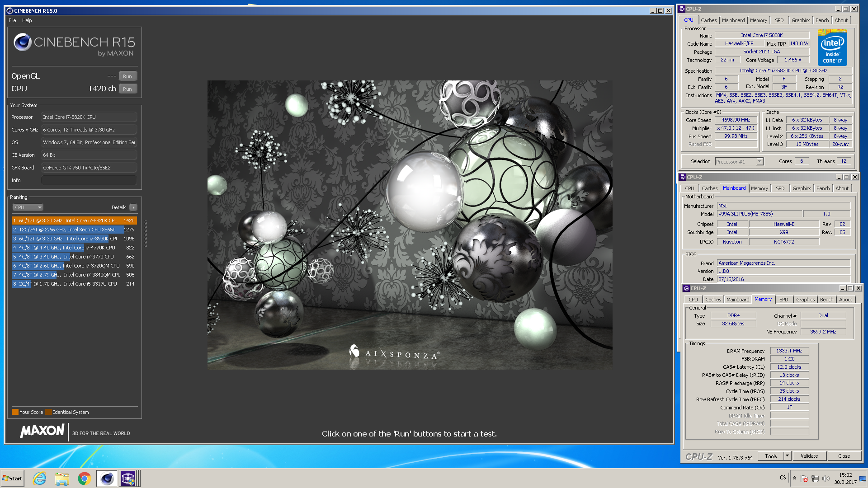The height and width of the screenshot is (488, 868).
Task: Click the Core Voltage 1.456 V value
Action: 793,60
